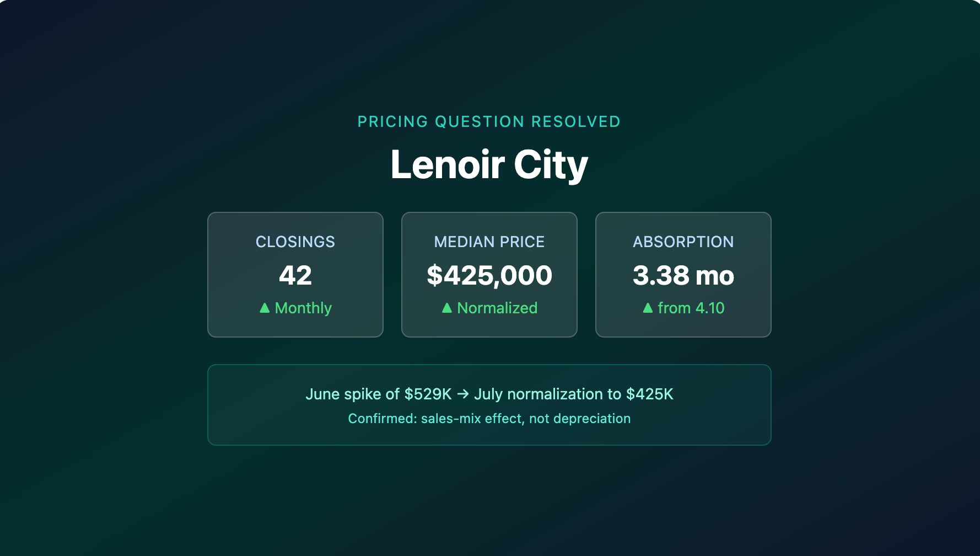Click the Pricing Question Resolved label
Screen dimensions: 980x556
tap(489, 121)
